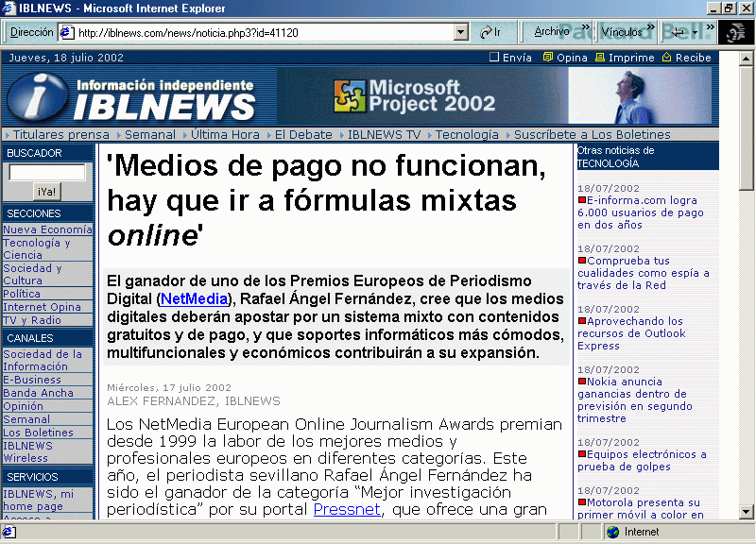Open Internet Opina section link
Screen dimensions: 756x544
point(42,307)
